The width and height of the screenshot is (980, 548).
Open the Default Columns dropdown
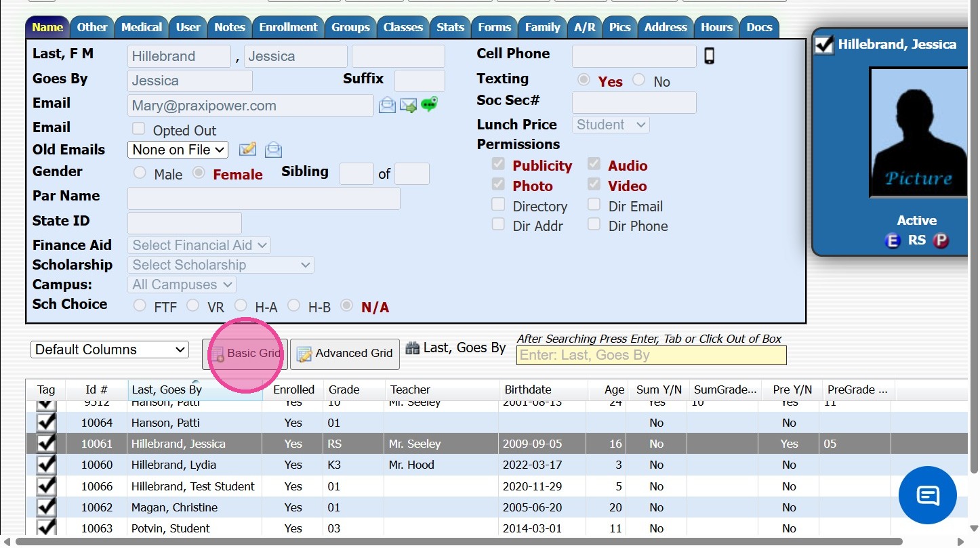click(x=109, y=350)
